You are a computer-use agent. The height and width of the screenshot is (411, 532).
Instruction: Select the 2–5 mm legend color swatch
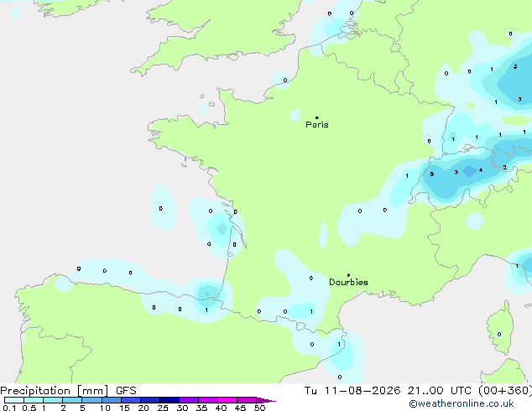[72, 400]
